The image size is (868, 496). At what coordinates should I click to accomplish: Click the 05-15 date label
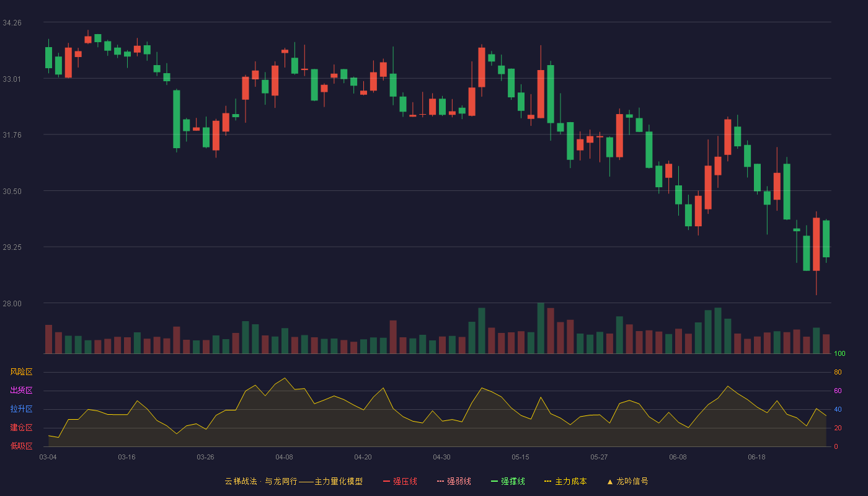[x=520, y=457]
